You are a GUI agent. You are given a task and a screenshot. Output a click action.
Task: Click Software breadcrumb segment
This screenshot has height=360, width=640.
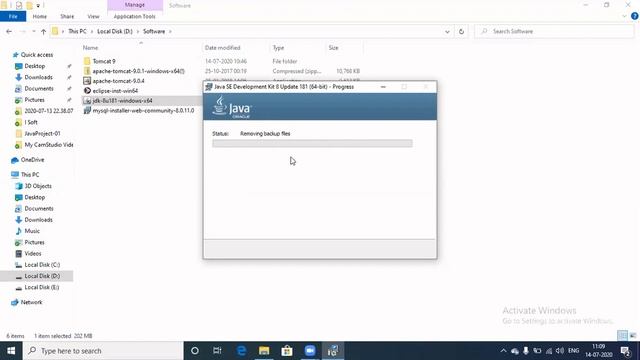click(x=154, y=31)
